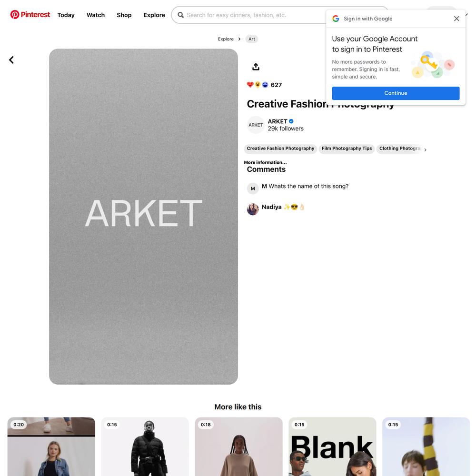
Task: Open the emoji reactions showing 627
Action: pyautogui.click(x=264, y=85)
